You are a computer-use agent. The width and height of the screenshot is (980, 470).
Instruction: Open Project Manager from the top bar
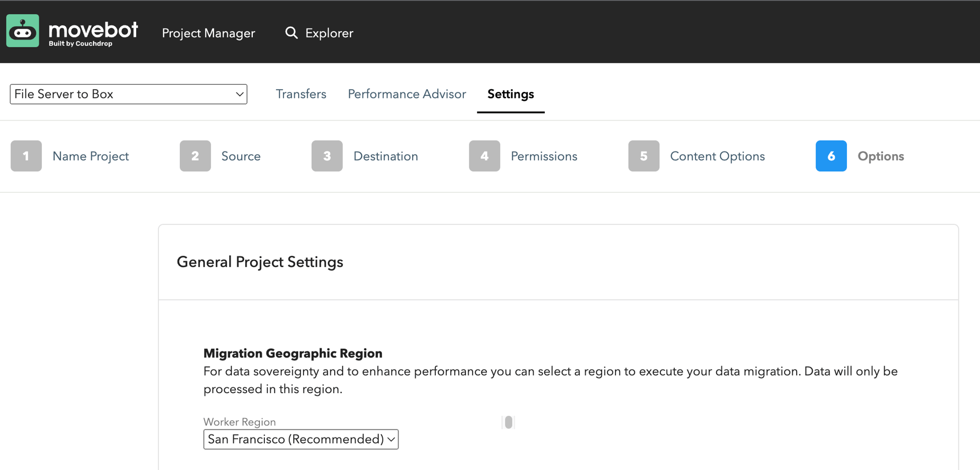tap(208, 33)
